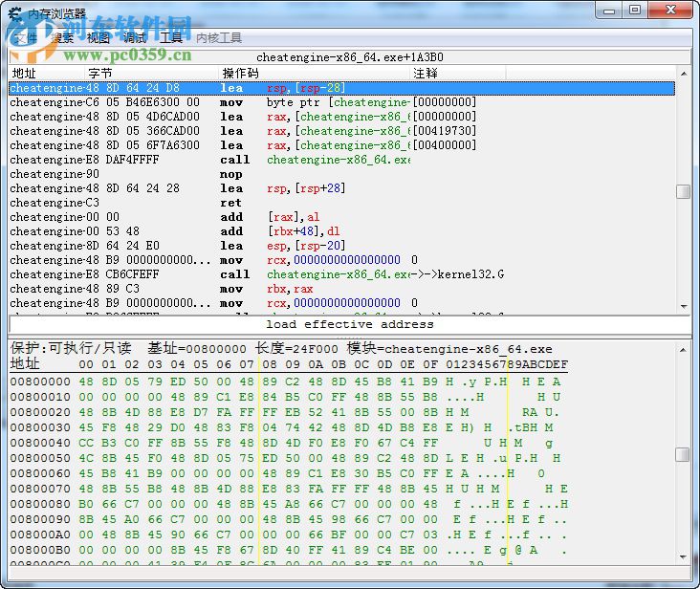Click the hex view scrollbar up arrow
The width and height of the screenshot is (700, 589).
[x=683, y=350]
